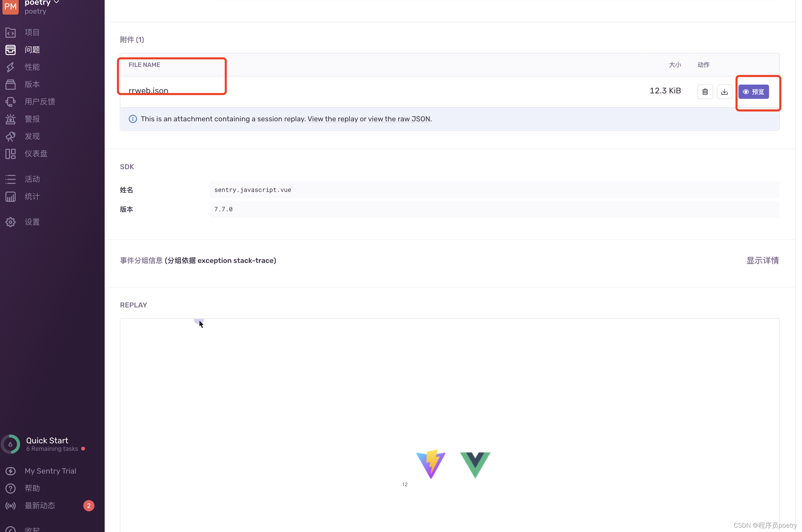
Task: Click the My Sentry Trial item
Action: coord(50,471)
